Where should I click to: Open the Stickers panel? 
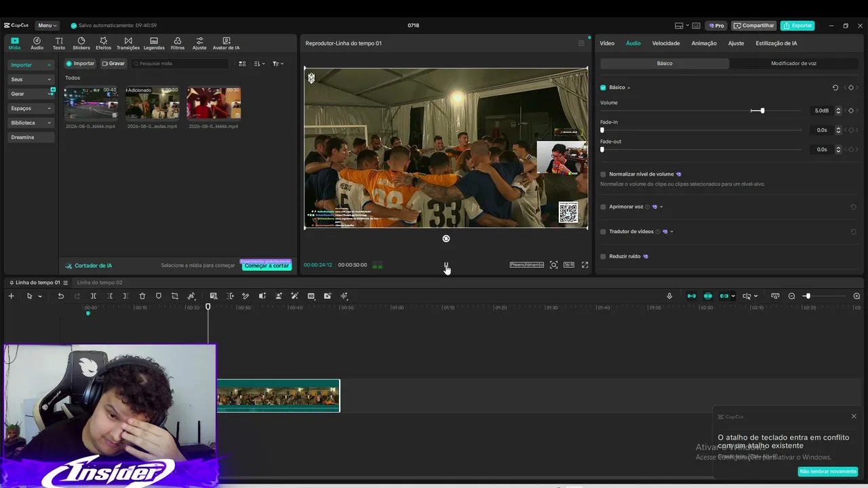(81, 43)
